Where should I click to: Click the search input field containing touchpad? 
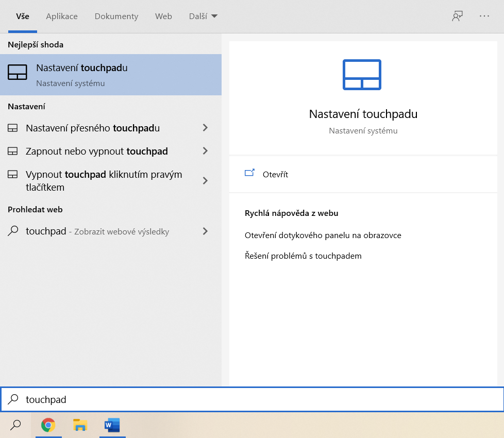click(x=252, y=399)
